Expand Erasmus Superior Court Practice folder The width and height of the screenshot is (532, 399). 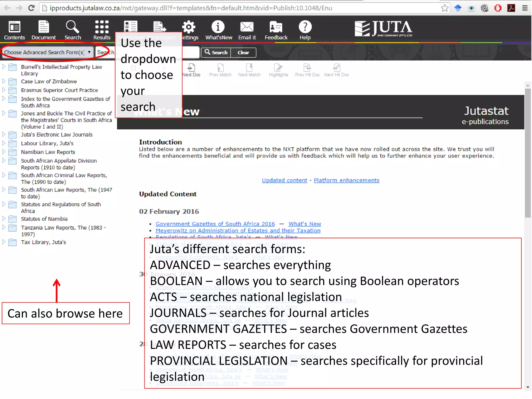click(x=4, y=90)
